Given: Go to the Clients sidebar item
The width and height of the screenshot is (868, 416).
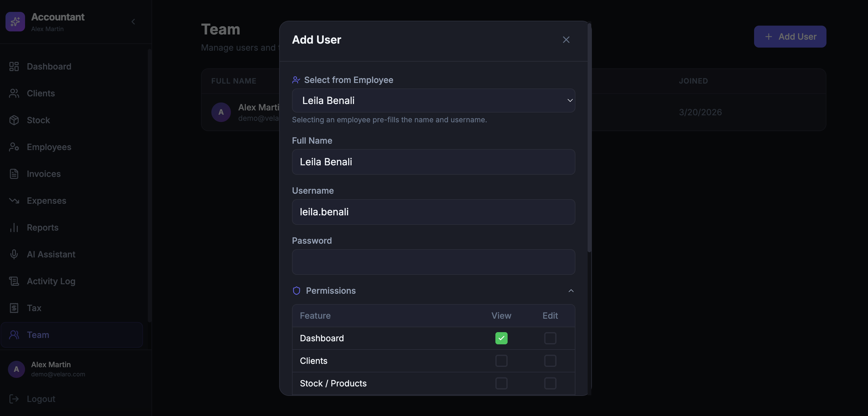Looking at the screenshot, I should (40, 93).
